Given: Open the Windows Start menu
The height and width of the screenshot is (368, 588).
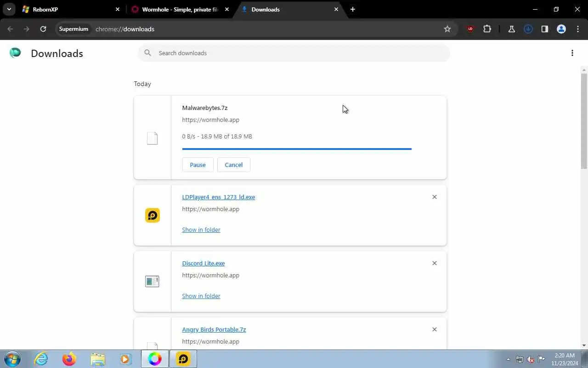Looking at the screenshot, I should click(12, 359).
